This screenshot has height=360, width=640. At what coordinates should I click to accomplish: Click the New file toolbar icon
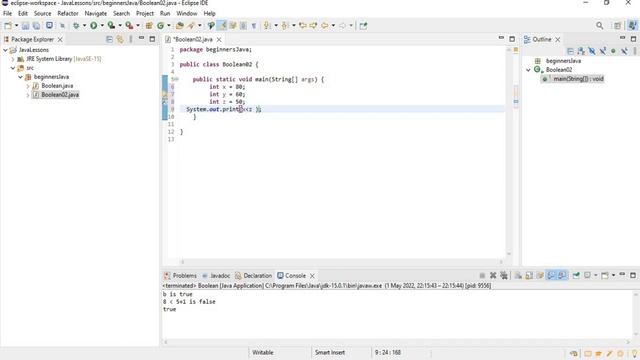8,25
